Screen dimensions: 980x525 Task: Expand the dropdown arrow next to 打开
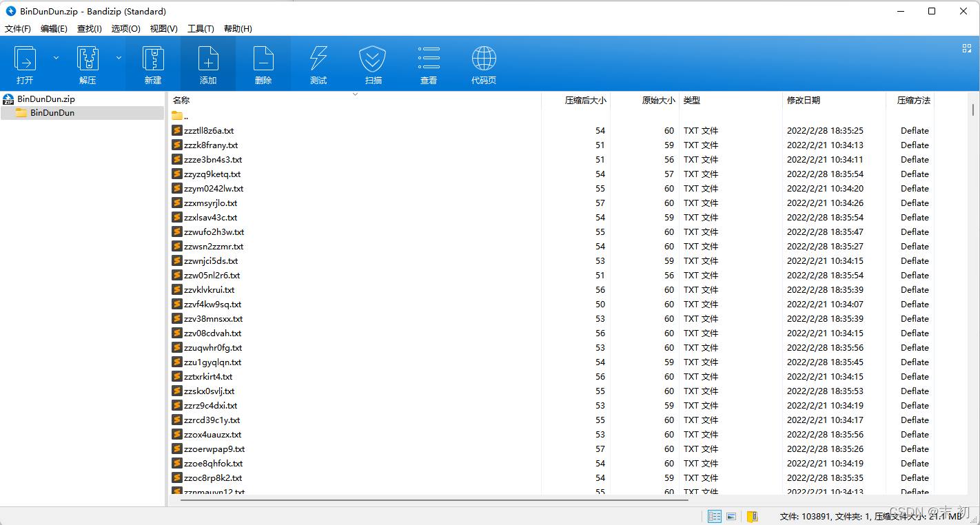[57, 58]
